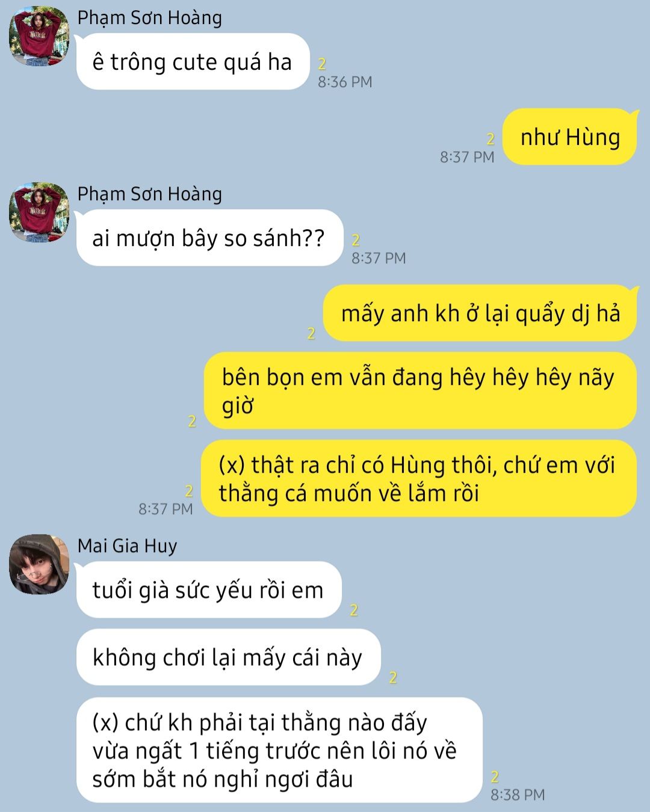Tap the bubble "không chơi lại mấy cái này"

[228, 657]
